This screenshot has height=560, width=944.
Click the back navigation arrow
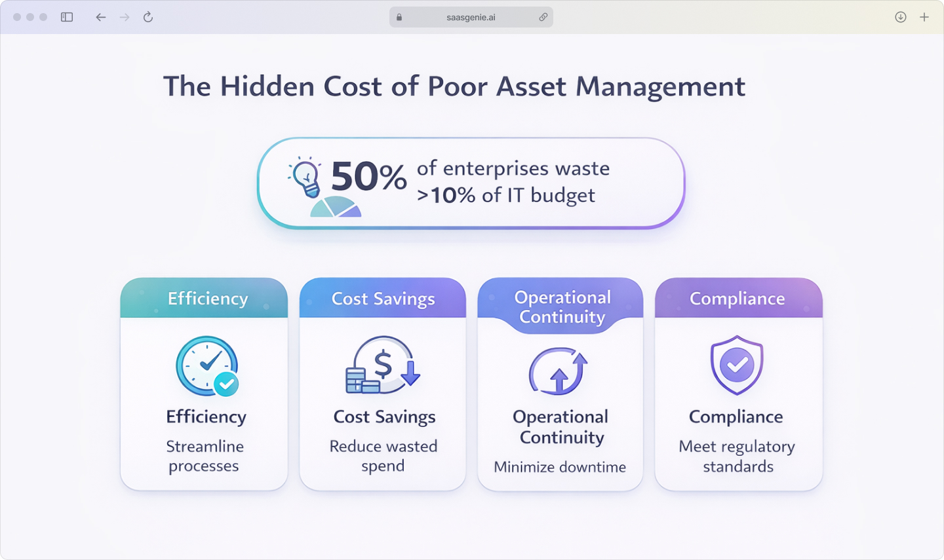pos(100,17)
